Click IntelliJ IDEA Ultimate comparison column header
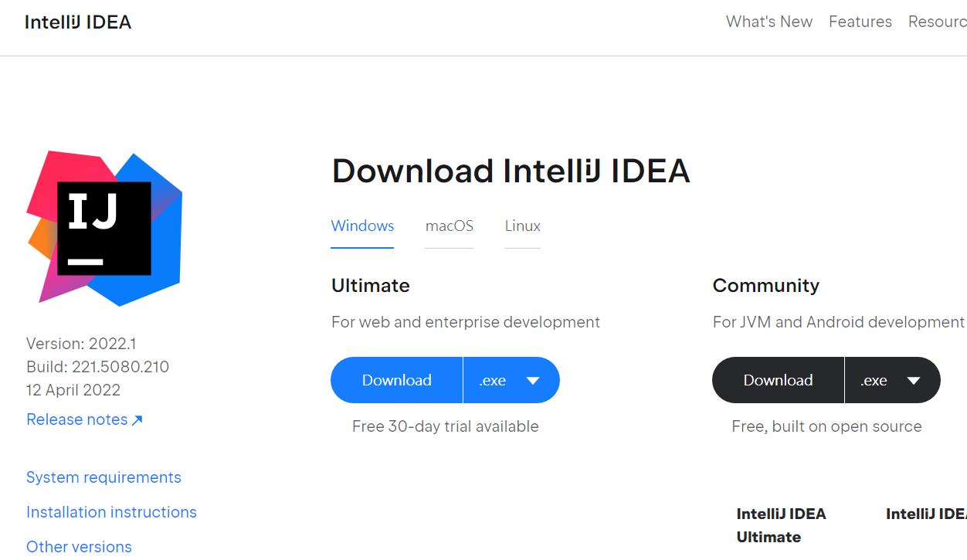The height and width of the screenshot is (560, 967). pos(781,525)
